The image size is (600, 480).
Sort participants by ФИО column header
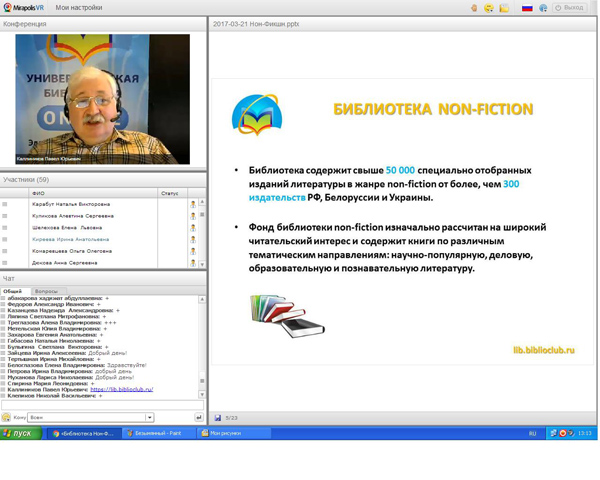pyautogui.click(x=93, y=193)
